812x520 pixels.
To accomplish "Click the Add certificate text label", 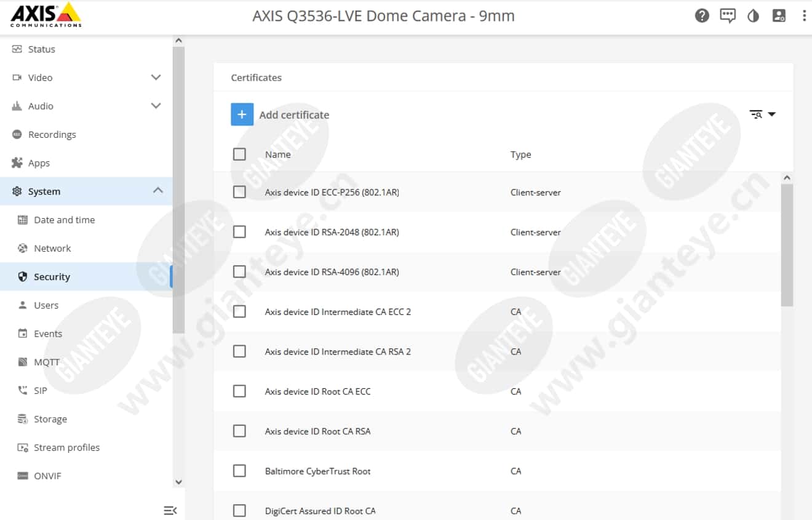I will tap(294, 115).
